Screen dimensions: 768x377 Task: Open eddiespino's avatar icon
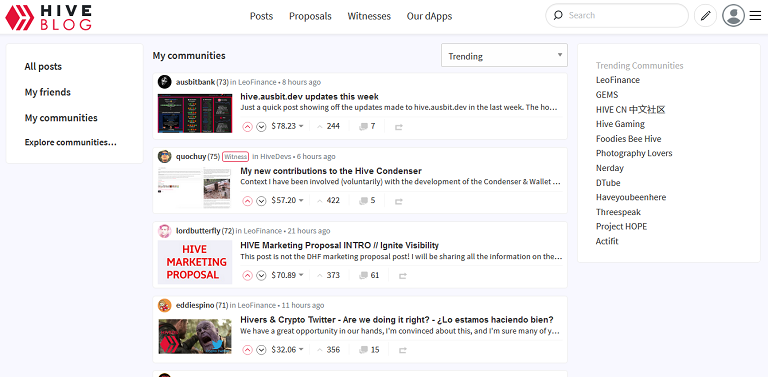165,305
